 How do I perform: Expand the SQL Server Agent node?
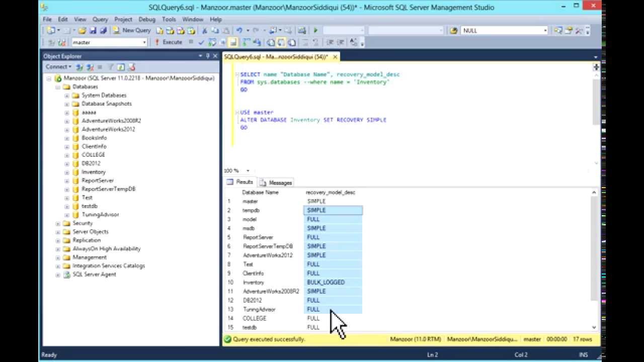click(58, 275)
